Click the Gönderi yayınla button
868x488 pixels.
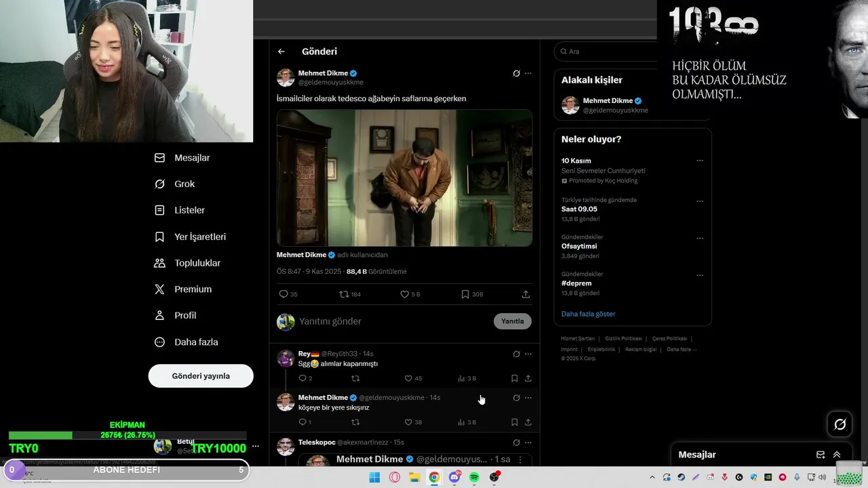[x=201, y=376]
